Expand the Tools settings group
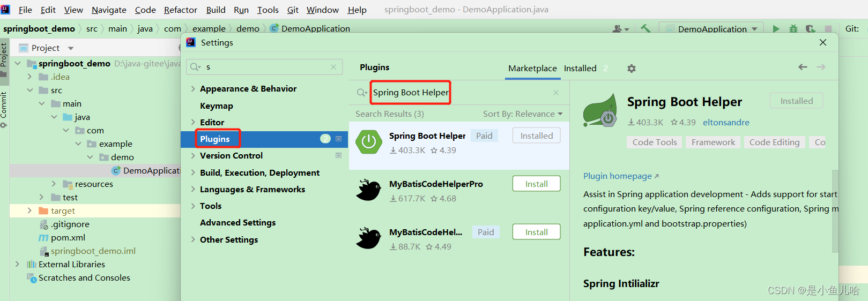 click(193, 206)
